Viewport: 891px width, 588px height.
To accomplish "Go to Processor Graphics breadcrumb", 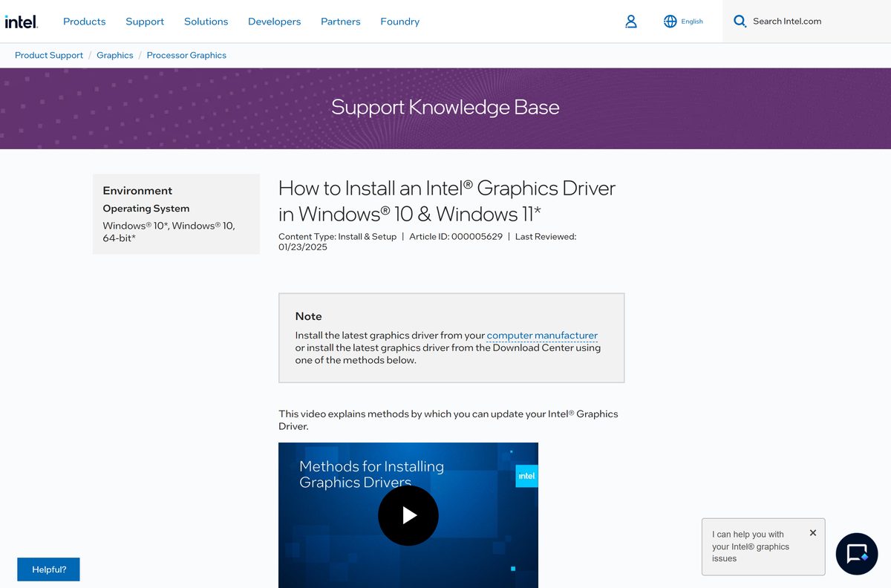I will 186,56.
